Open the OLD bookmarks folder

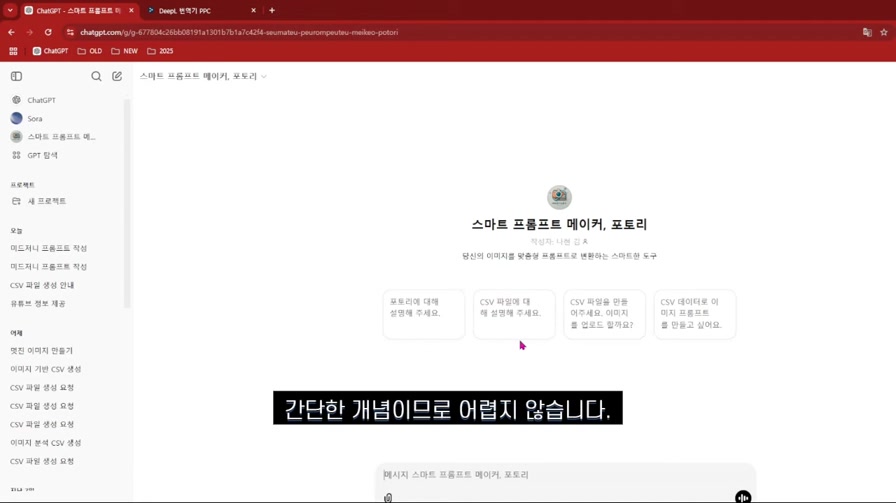coord(90,51)
